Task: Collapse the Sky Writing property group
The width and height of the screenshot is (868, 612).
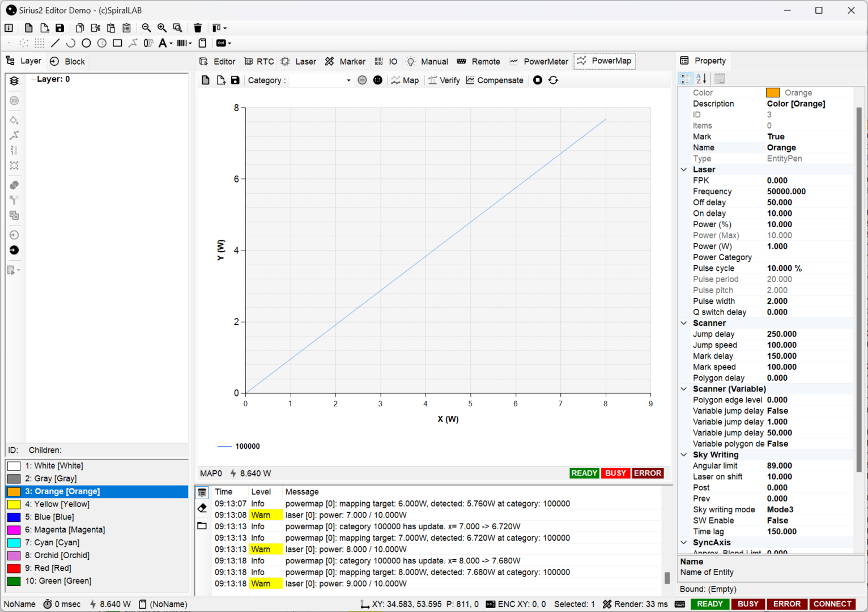Action: 684,455
